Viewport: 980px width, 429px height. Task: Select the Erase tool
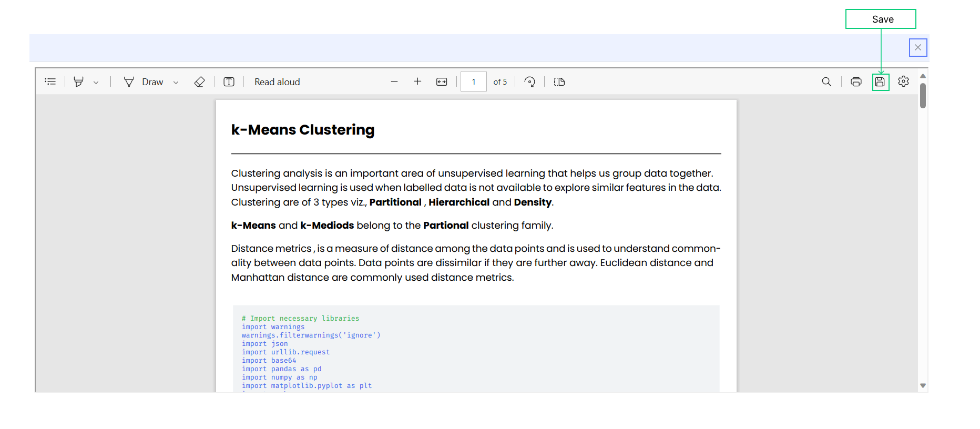pyautogui.click(x=199, y=81)
